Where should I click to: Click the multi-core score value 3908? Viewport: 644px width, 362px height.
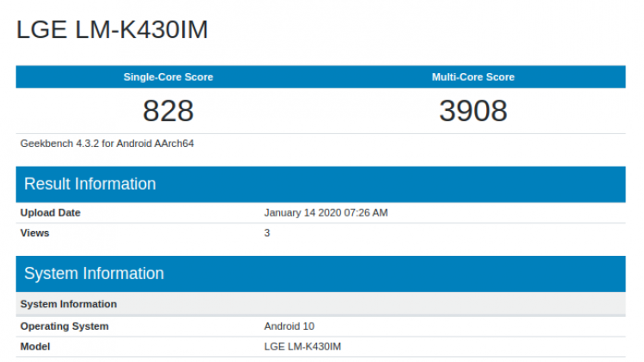point(473,111)
